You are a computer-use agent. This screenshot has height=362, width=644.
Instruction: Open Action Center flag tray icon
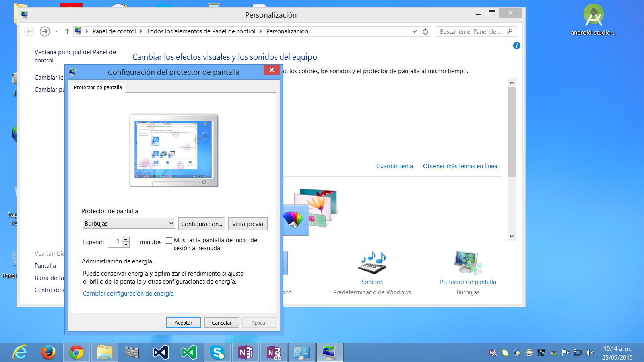click(566, 353)
